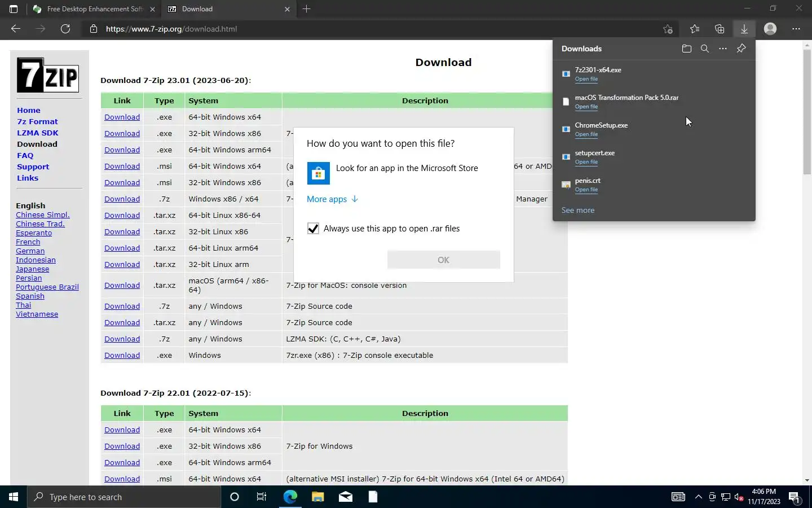The image size is (812, 508).
Task: Switch language to German
Action: pyautogui.click(x=30, y=251)
